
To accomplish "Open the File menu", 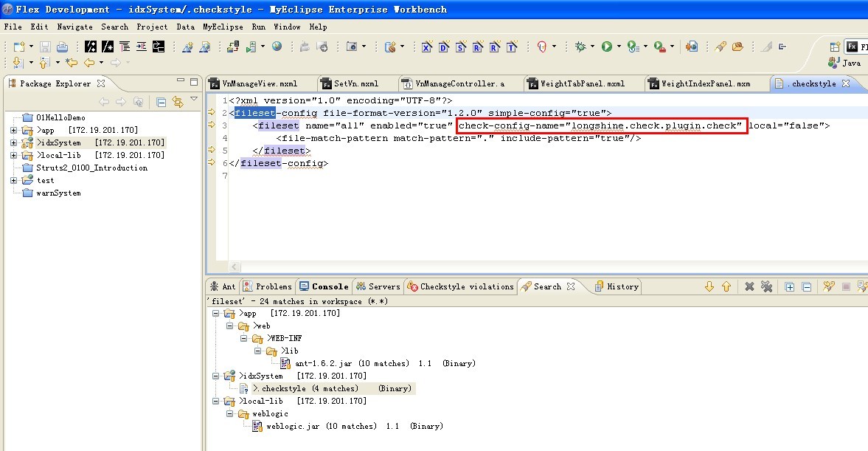I will tap(13, 27).
